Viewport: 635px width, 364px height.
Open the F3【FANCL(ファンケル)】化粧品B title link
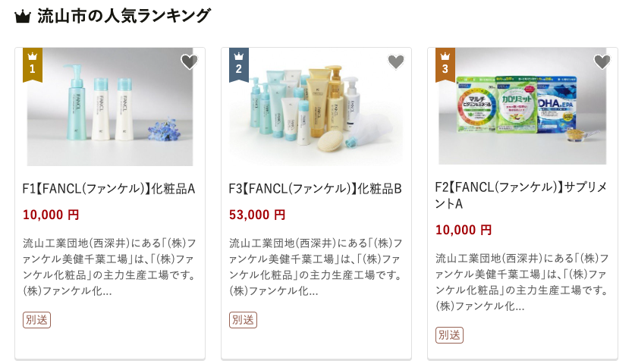pos(315,189)
